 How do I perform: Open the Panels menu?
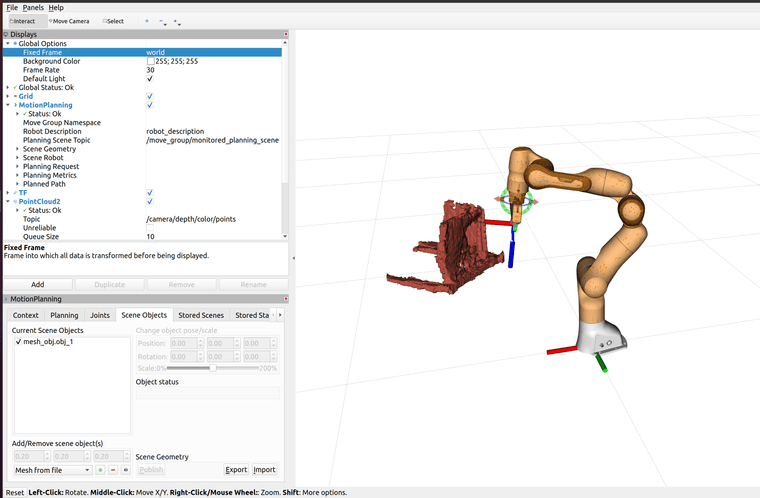tap(33, 8)
